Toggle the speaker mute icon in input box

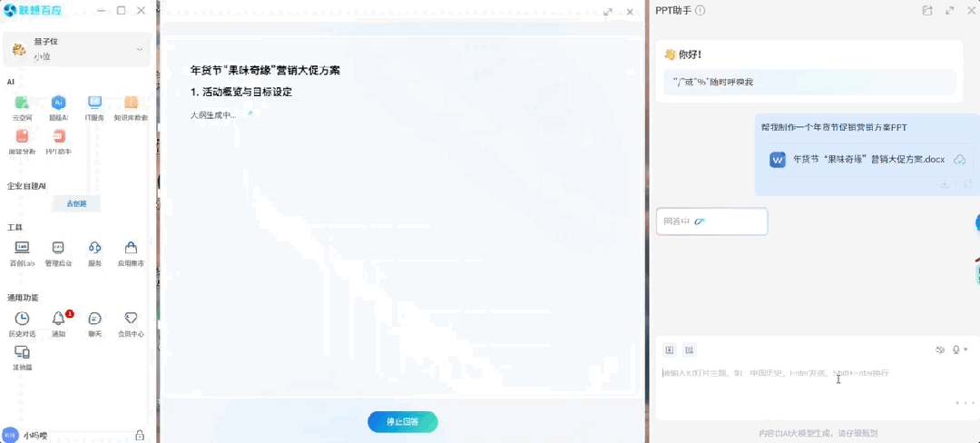point(940,349)
